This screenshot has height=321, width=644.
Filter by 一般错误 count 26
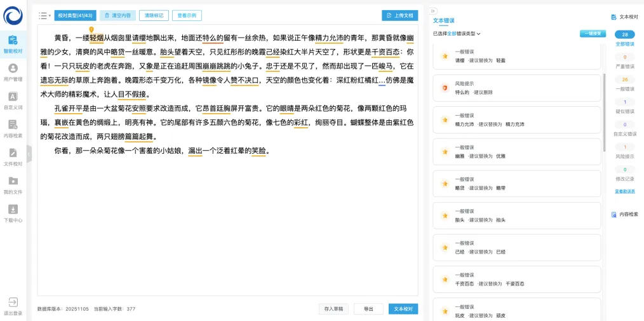pos(625,83)
